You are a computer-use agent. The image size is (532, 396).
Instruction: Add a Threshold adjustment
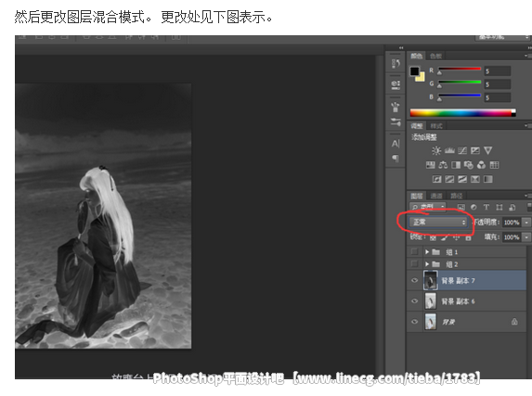pyautogui.click(x=462, y=179)
